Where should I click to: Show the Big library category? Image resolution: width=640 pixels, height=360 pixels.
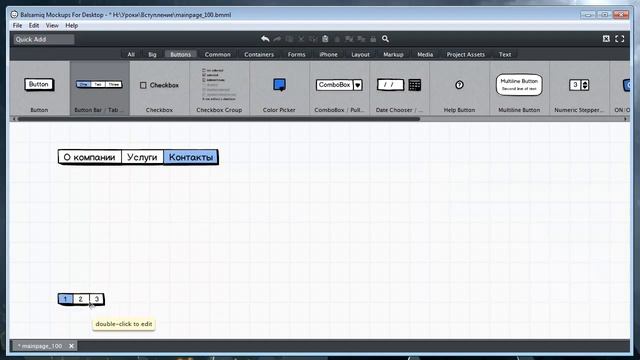152,54
